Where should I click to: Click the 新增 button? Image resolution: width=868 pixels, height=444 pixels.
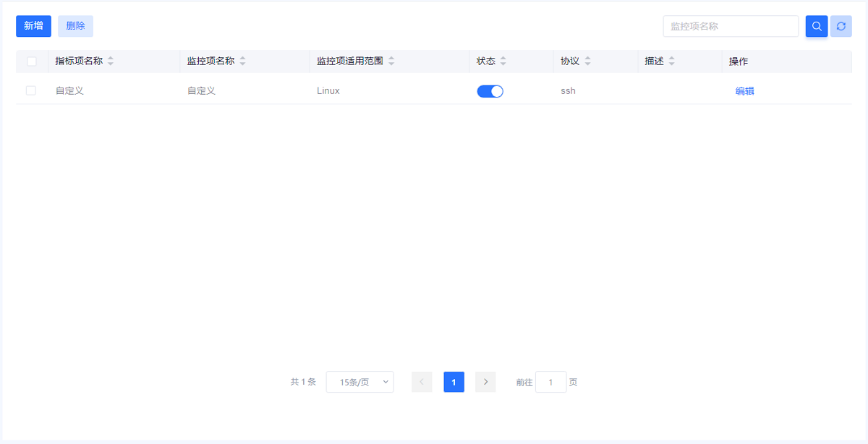tap(33, 26)
